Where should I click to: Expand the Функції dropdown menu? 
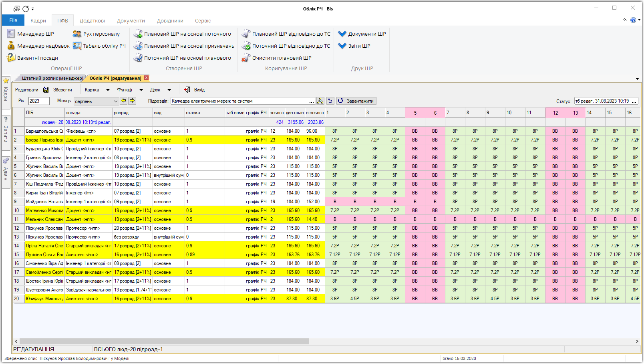(141, 90)
